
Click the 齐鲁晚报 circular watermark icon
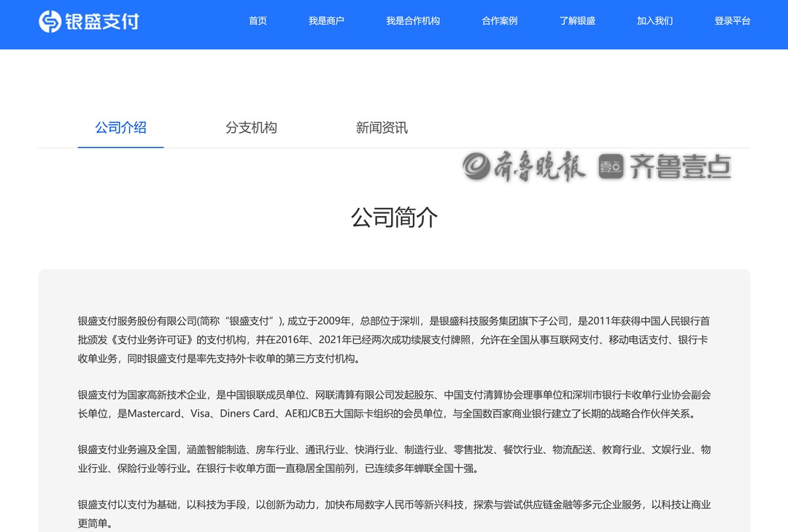point(476,167)
